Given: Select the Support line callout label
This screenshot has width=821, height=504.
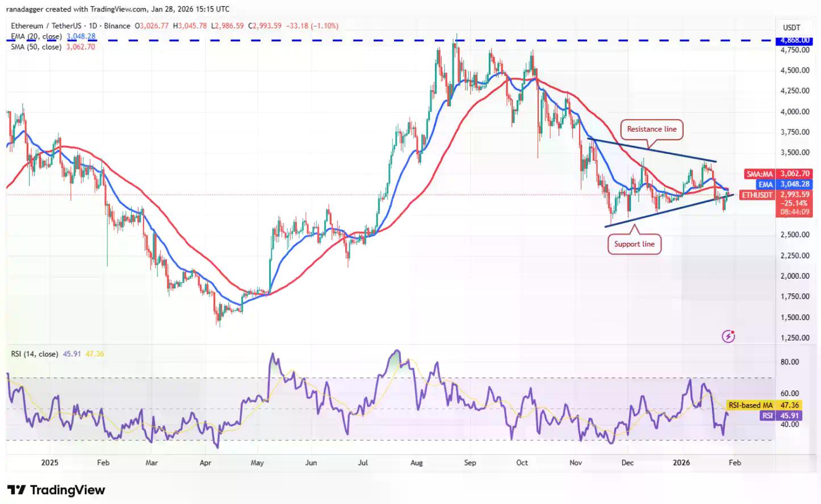Looking at the screenshot, I should coord(634,244).
